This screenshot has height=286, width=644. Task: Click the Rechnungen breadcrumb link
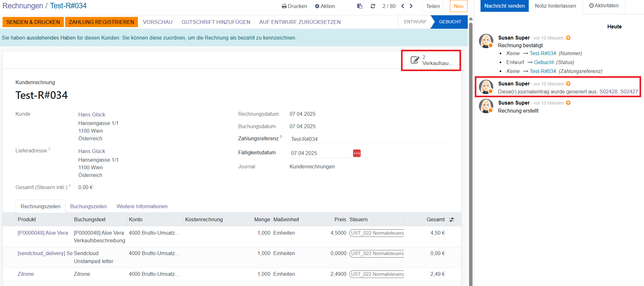[x=23, y=6]
